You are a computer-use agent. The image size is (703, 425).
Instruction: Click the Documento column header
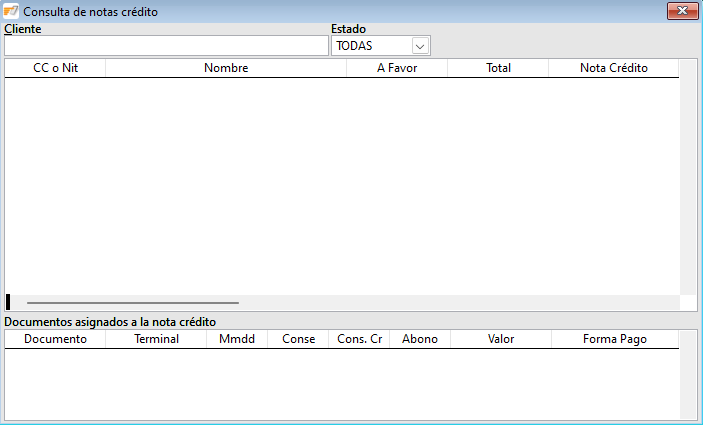pyautogui.click(x=55, y=339)
